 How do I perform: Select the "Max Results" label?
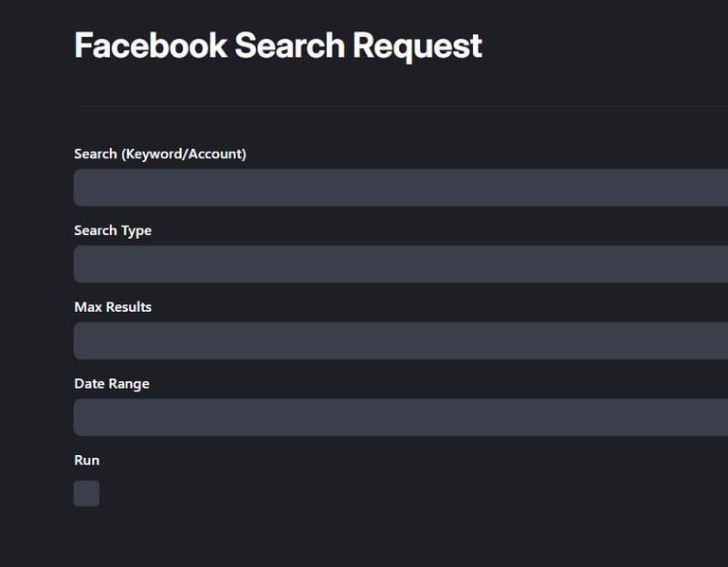[x=113, y=307]
